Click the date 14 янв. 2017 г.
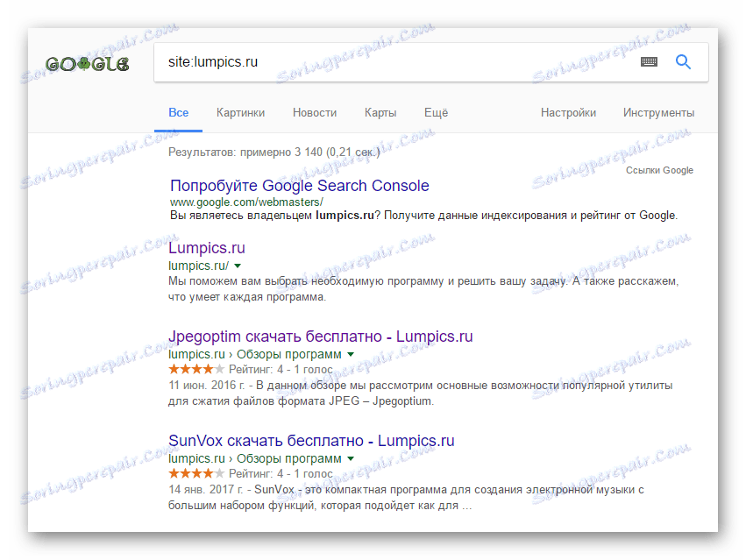 tap(205, 490)
